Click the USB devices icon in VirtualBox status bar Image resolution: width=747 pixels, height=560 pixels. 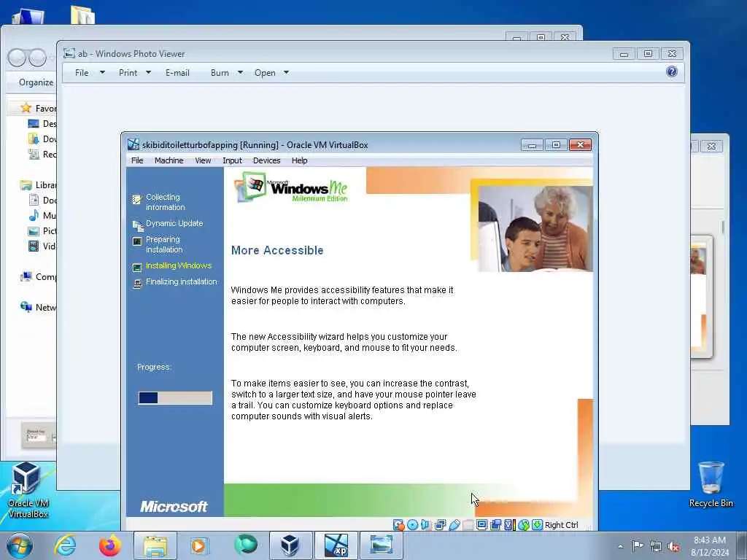point(454,525)
